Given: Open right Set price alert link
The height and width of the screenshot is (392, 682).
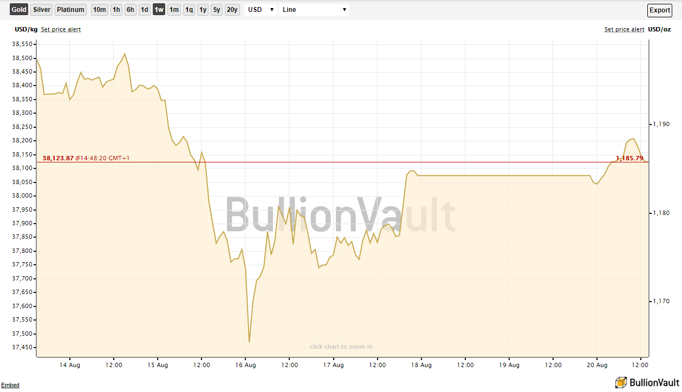Looking at the screenshot, I should [624, 30].
